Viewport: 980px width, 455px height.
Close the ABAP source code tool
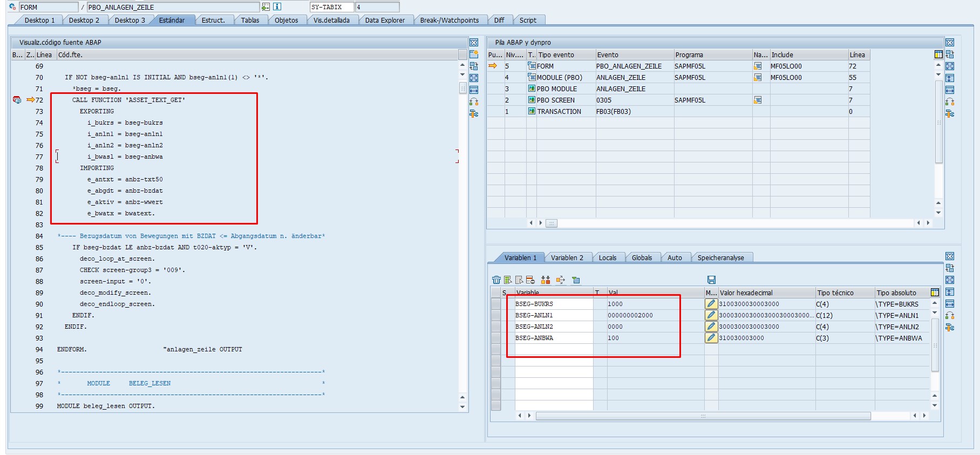(x=474, y=43)
